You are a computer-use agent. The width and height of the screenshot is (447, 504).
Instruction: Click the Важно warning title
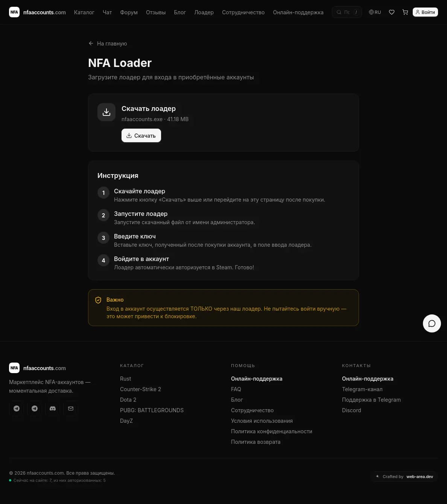click(x=115, y=300)
